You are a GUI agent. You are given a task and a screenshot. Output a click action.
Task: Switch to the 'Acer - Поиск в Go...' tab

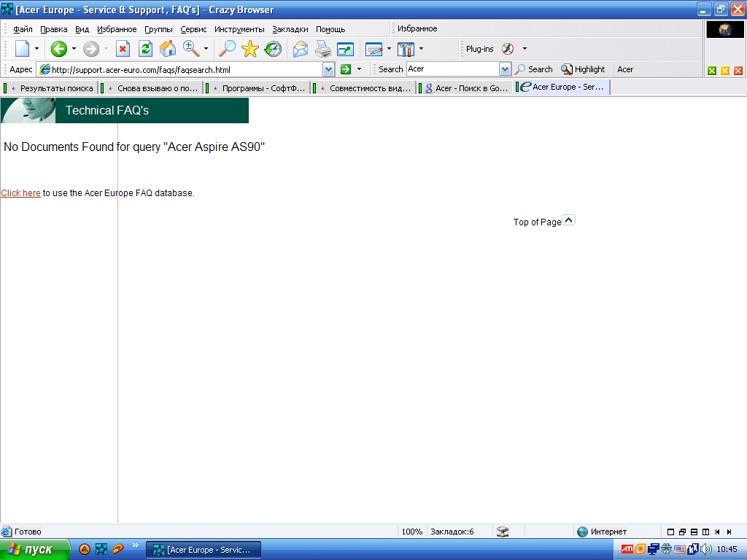pyautogui.click(x=465, y=88)
